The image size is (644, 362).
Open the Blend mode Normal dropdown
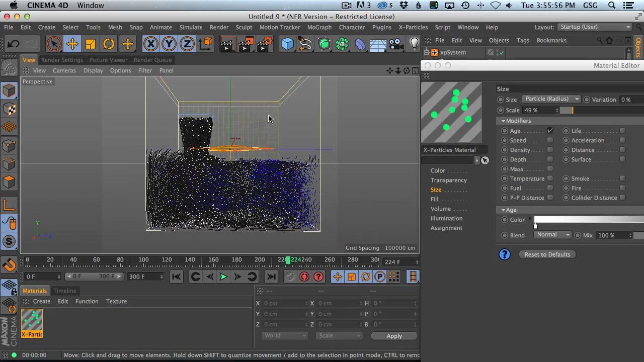point(552,235)
